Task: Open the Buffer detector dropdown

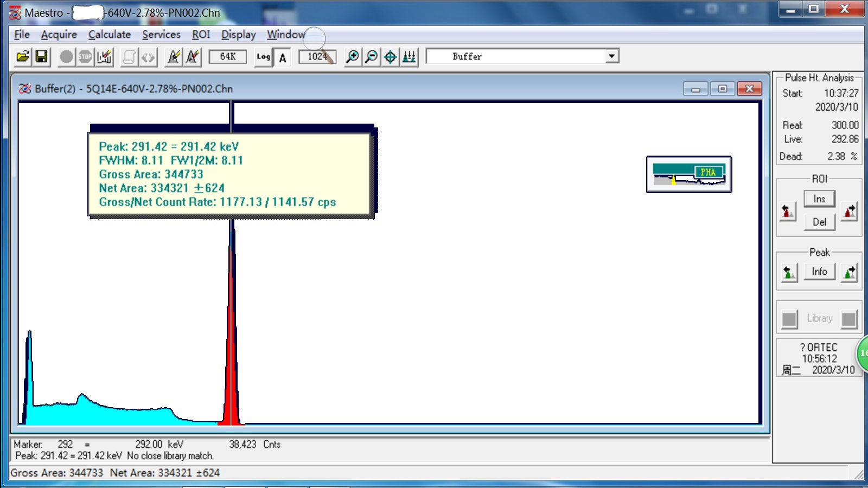Action: [612, 56]
